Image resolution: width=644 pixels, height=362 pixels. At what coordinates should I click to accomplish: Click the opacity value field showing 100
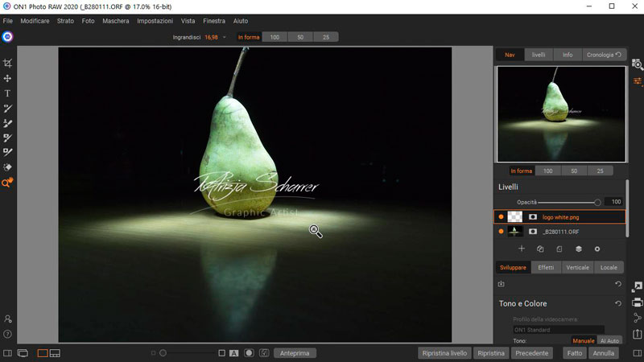615,202
